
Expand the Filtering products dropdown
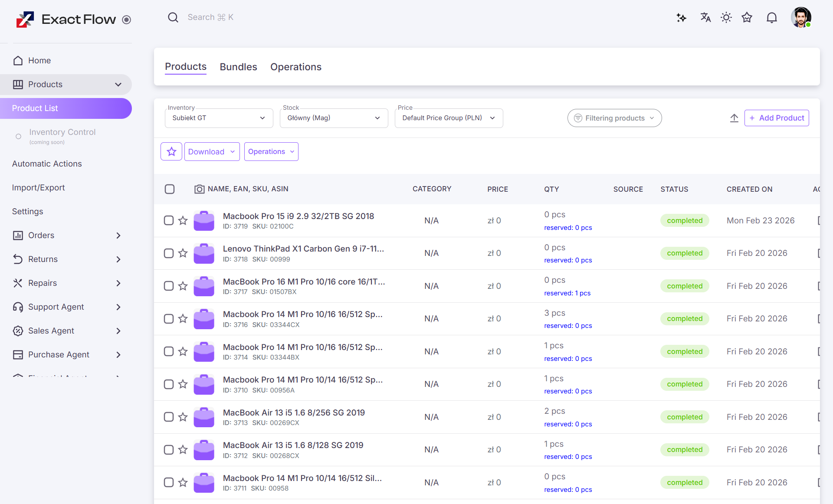point(614,118)
